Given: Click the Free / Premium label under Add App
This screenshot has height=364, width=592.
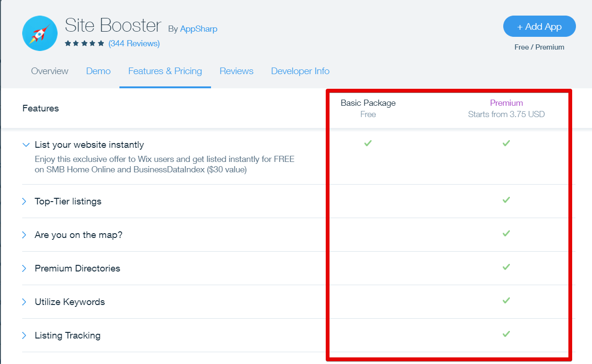Looking at the screenshot, I should point(540,47).
